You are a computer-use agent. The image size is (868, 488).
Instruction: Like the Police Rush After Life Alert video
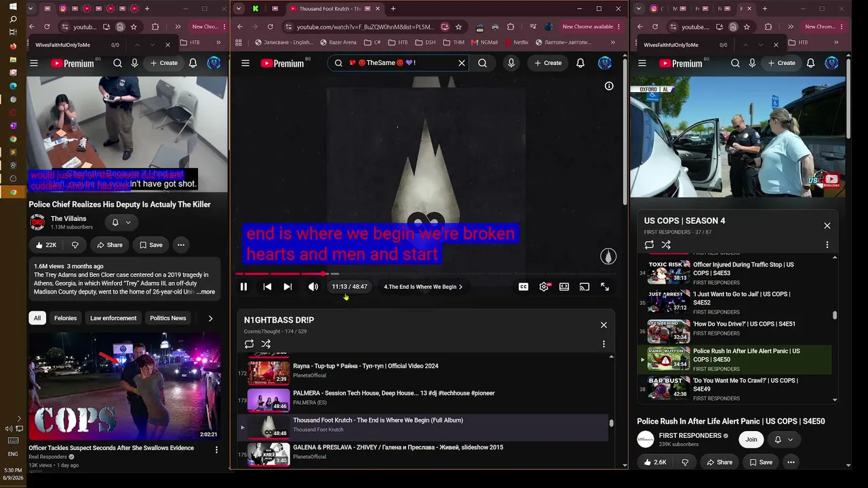tap(655, 462)
